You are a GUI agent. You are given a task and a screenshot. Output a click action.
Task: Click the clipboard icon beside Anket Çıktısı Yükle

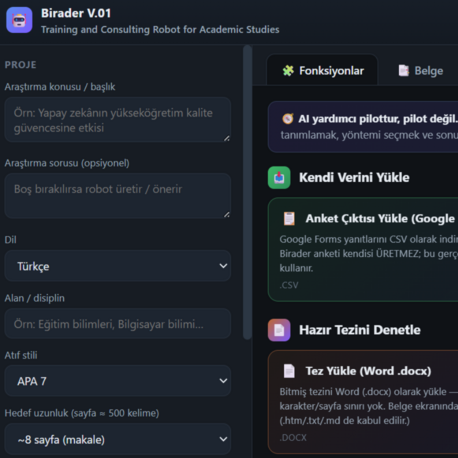tap(289, 219)
